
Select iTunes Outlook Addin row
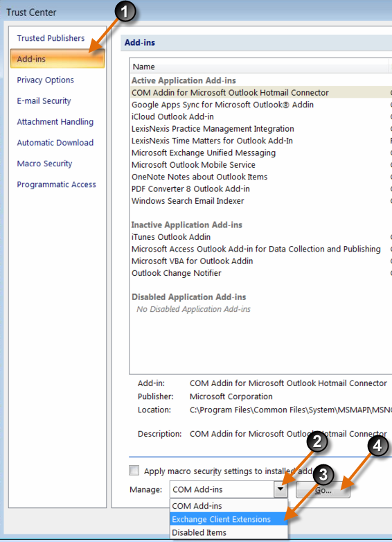(261, 237)
